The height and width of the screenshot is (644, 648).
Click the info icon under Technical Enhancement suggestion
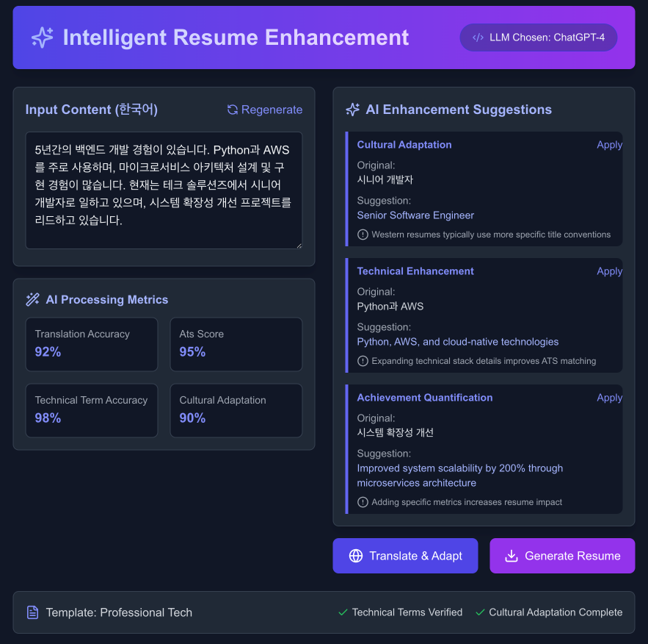click(x=363, y=361)
